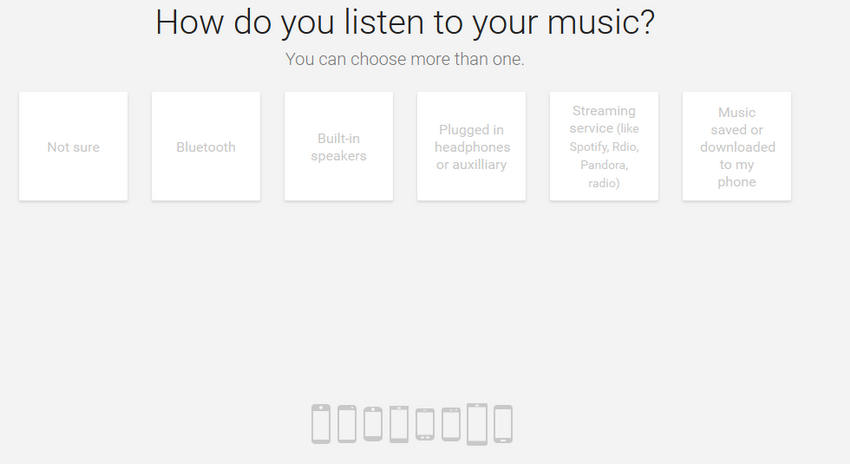This screenshot has width=850, height=464.
Task: Click the last phone icon with home button
Action: pos(503,424)
